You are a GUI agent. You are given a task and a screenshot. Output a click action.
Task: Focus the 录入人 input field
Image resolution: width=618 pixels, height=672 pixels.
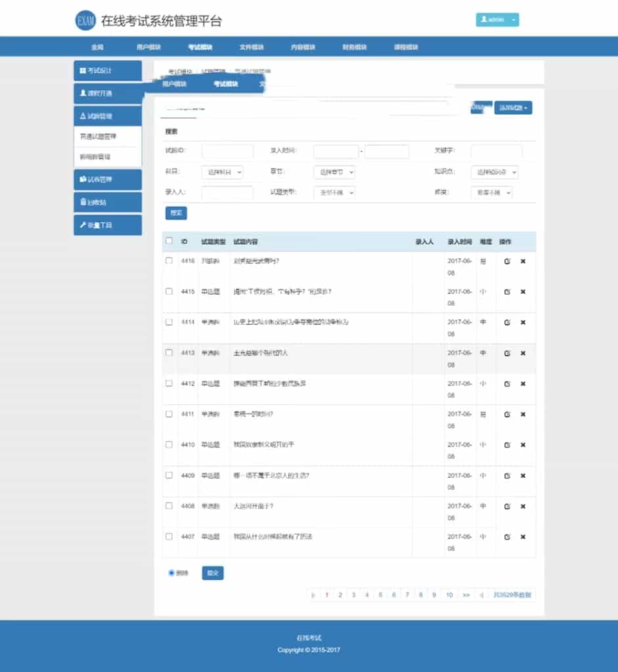pos(227,192)
